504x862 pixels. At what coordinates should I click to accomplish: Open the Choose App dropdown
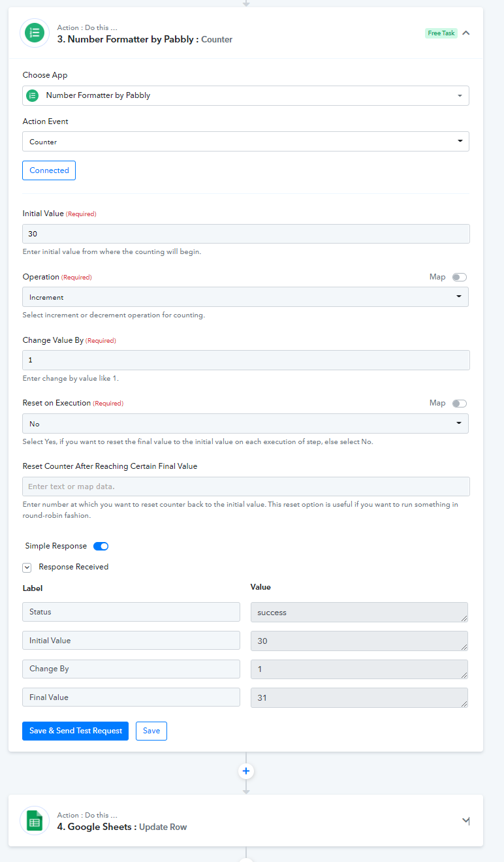[245, 95]
